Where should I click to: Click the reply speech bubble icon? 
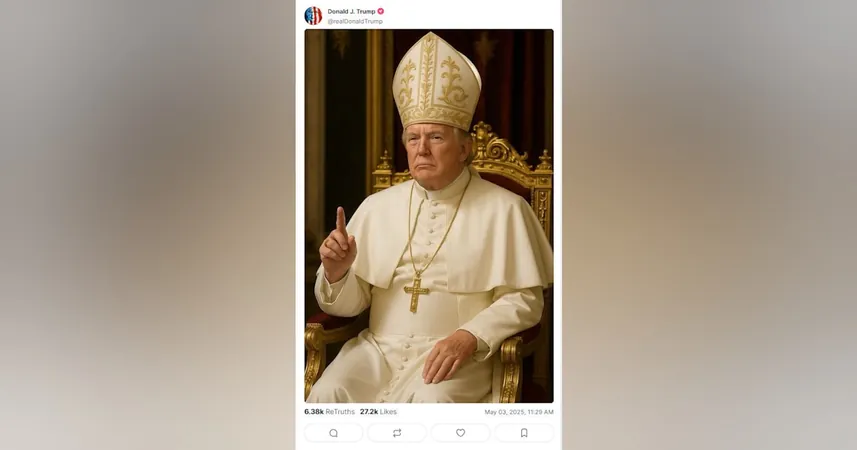tap(333, 433)
